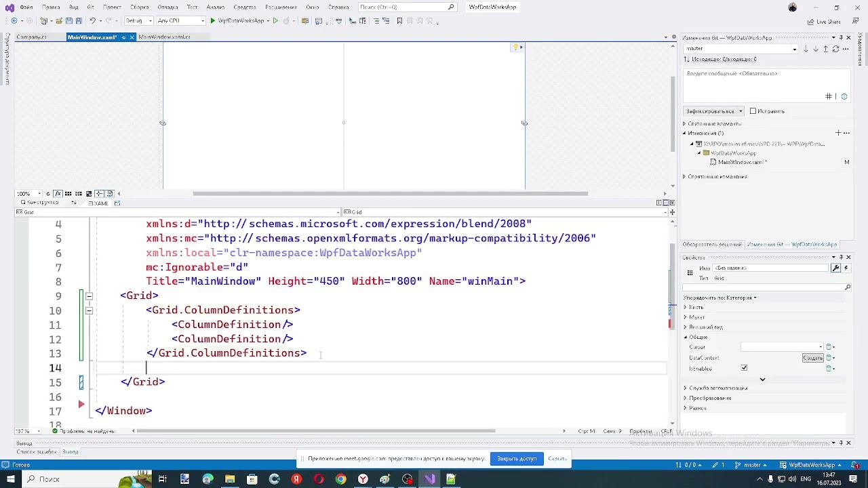This screenshot has height=488, width=868.
Task: Click Закрыть доступ in the sharing bar
Action: coord(517,459)
